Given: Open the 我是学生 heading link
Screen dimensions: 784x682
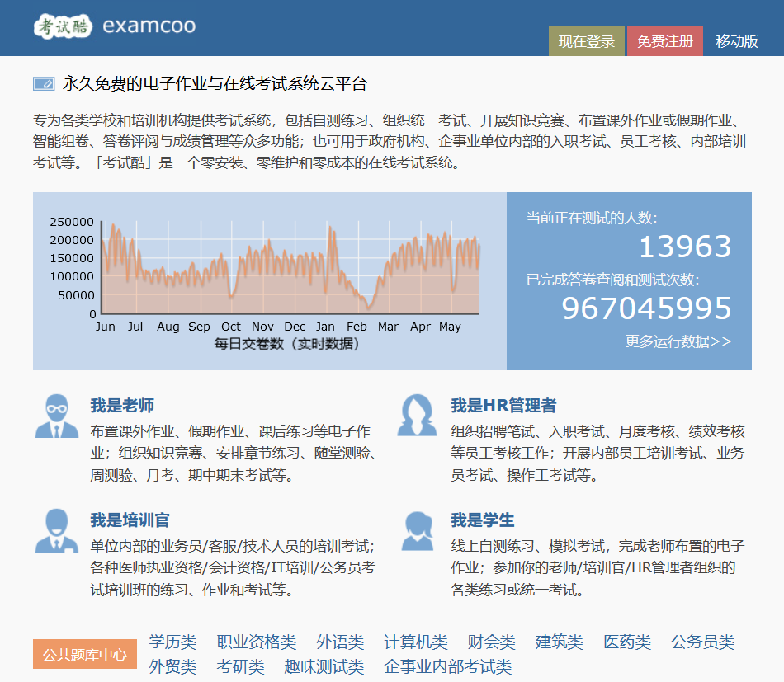Looking at the screenshot, I should click(x=482, y=520).
